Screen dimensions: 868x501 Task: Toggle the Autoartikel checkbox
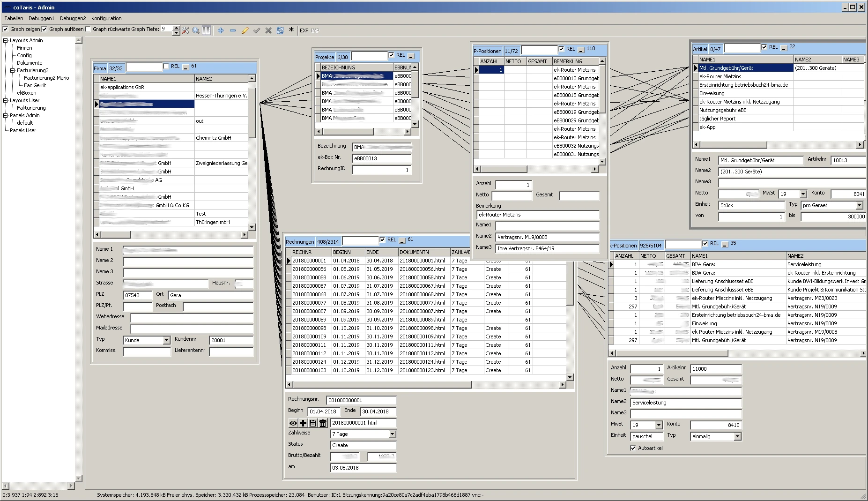point(633,448)
